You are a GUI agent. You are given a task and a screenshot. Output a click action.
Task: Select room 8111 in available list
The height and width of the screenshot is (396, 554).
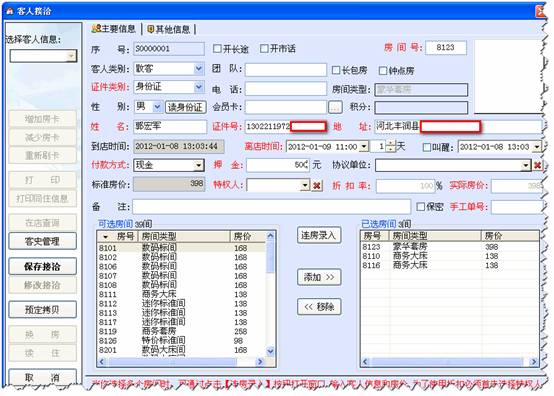(182, 294)
